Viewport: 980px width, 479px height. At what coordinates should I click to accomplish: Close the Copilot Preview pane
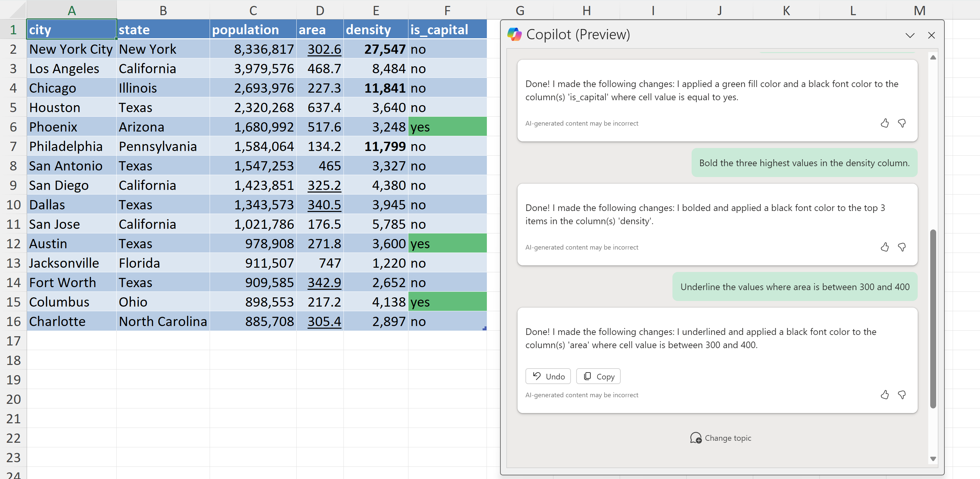tap(931, 35)
